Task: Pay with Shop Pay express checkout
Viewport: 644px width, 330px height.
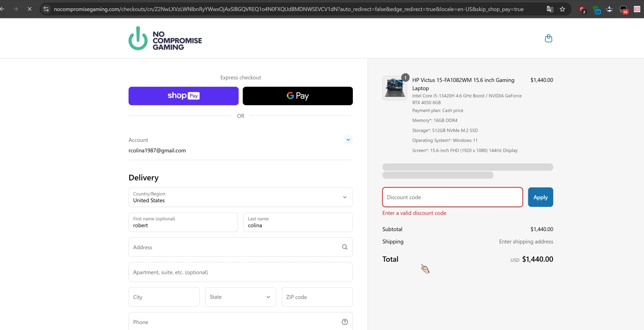Action: (x=183, y=96)
